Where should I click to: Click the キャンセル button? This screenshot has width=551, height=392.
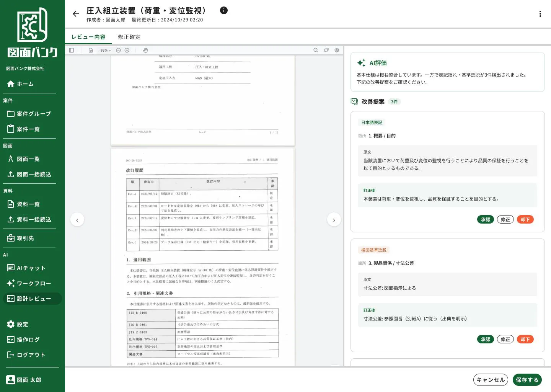491,380
